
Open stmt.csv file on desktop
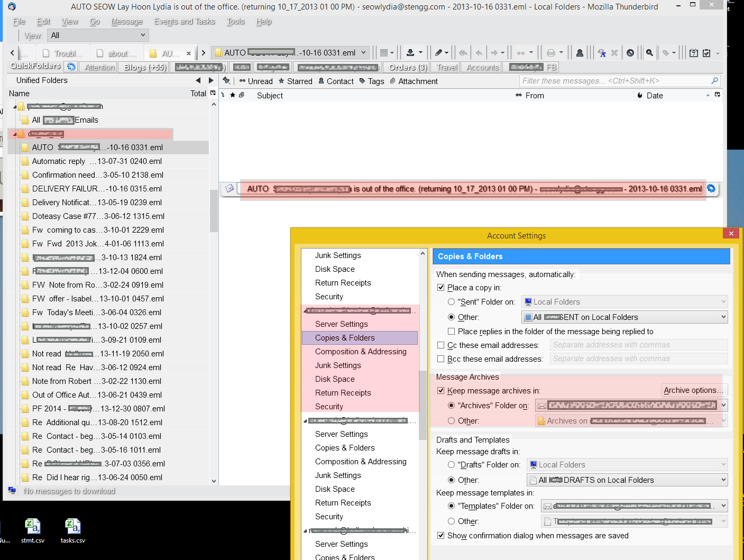pyautogui.click(x=33, y=530)
